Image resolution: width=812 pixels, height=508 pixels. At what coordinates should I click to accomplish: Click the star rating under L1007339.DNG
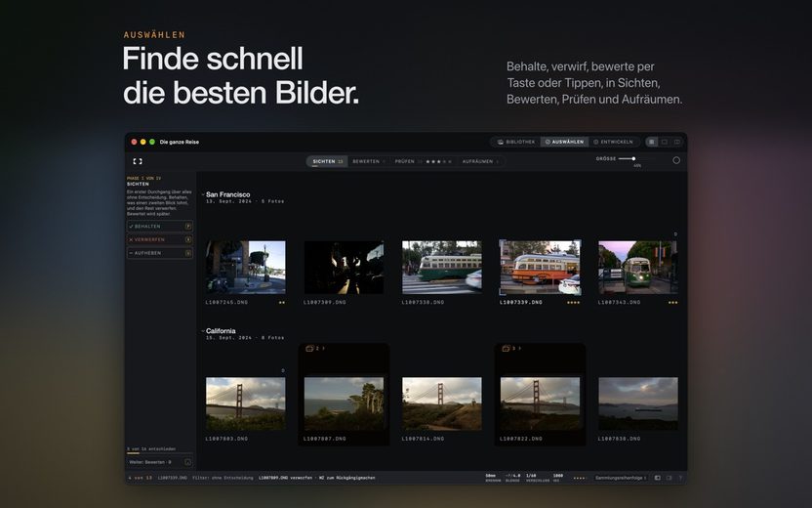[x=573, y=302]
